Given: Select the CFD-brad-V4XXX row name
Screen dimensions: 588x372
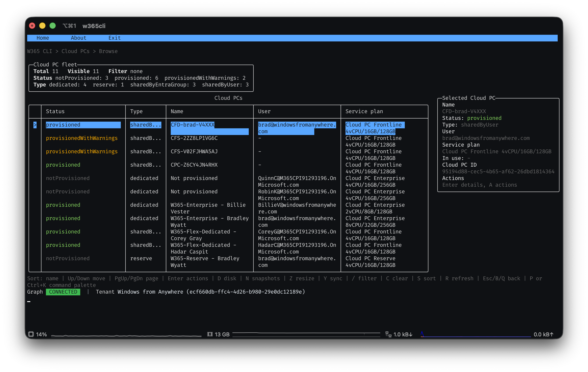Looking at the screenshot, I should (192, 125).
